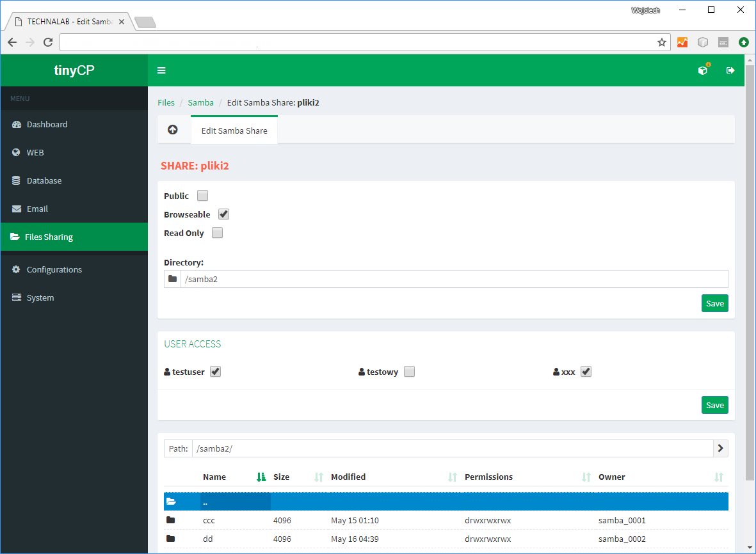This screenshot has height=554, width=756.
Task: Select the parent directory ".." row
Action: coord(446,502)
